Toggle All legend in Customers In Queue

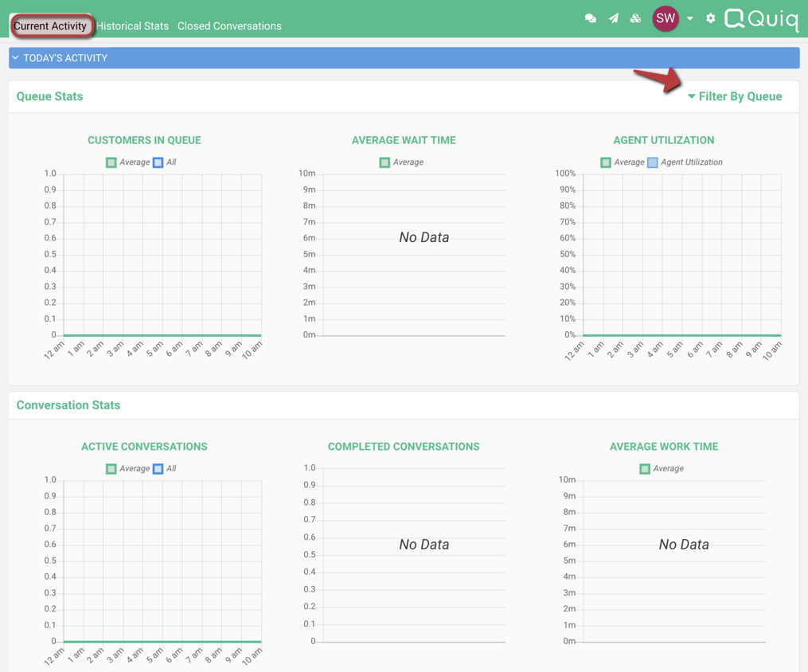click(x=164, y=162)
